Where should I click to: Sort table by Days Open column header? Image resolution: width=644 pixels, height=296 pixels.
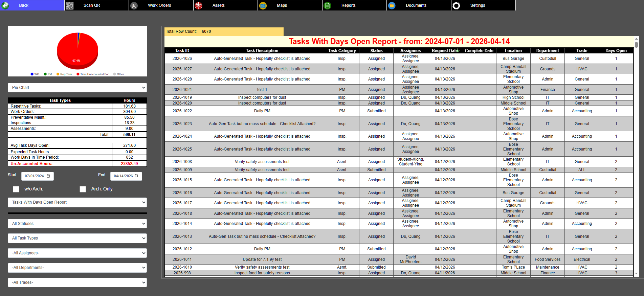[x=616, y=51]
